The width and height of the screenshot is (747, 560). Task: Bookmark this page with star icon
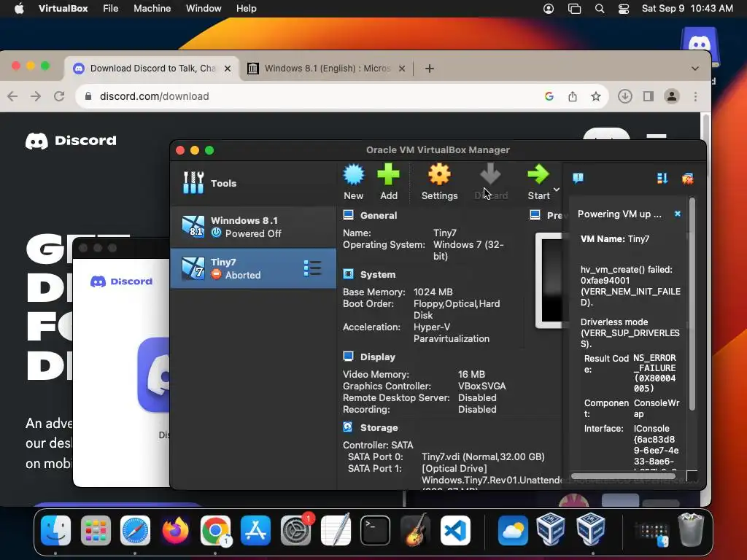coord(596,96)
